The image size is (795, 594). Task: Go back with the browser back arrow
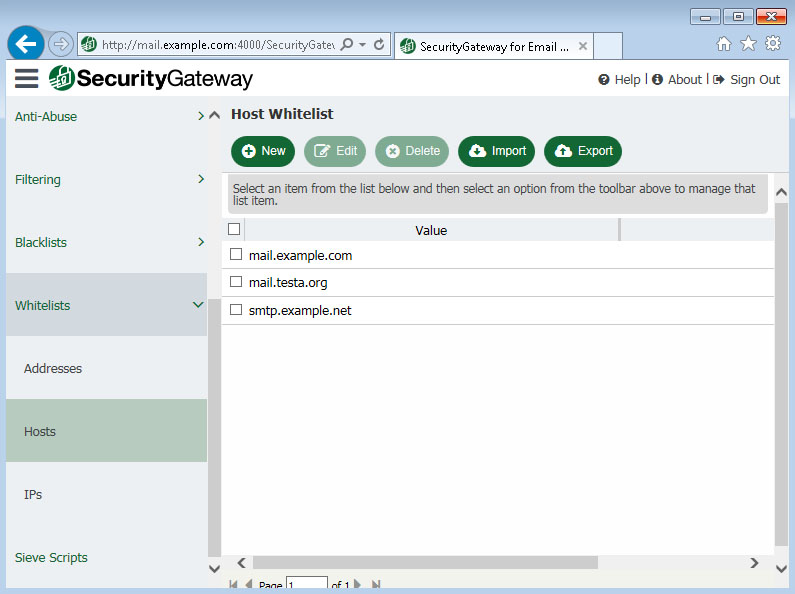[25, 45]
